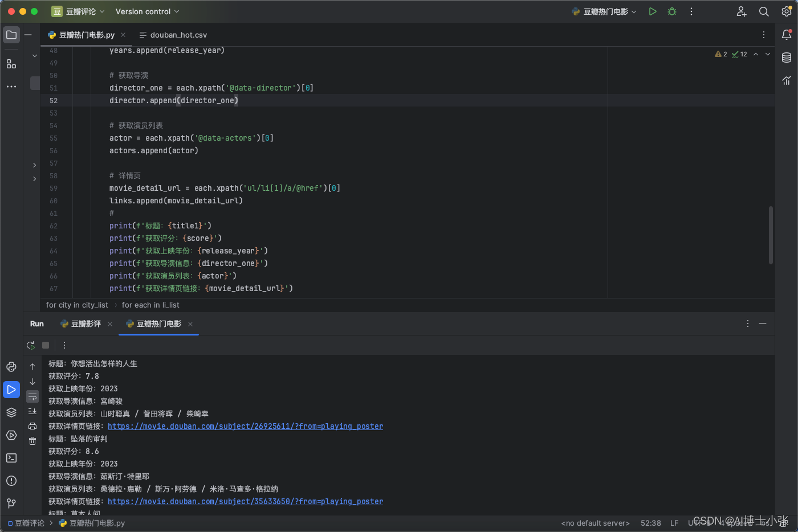Change LF line separator in status bar
Image resolution: width=798 pixels, height=532 pixels.
click(674, 523)
